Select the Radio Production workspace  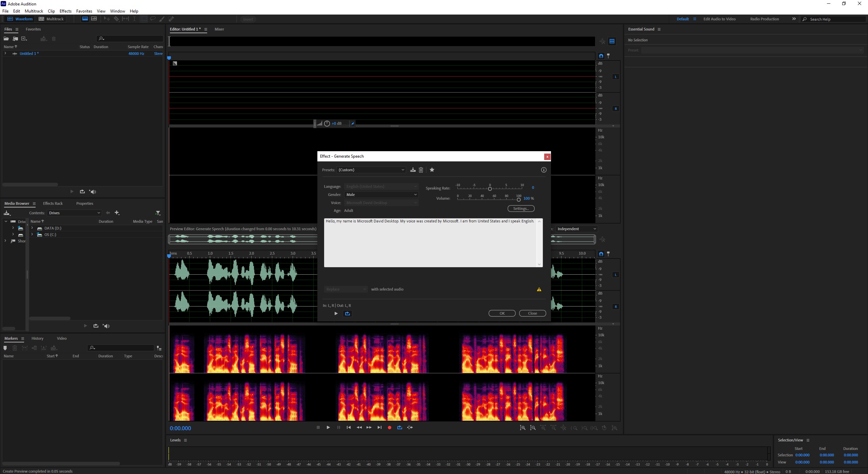tap(765, 19)
